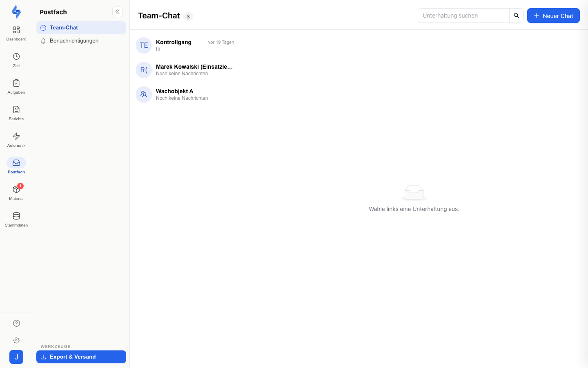Open the Dashboard section
588x368 pixels.
(x=16, y=34)
